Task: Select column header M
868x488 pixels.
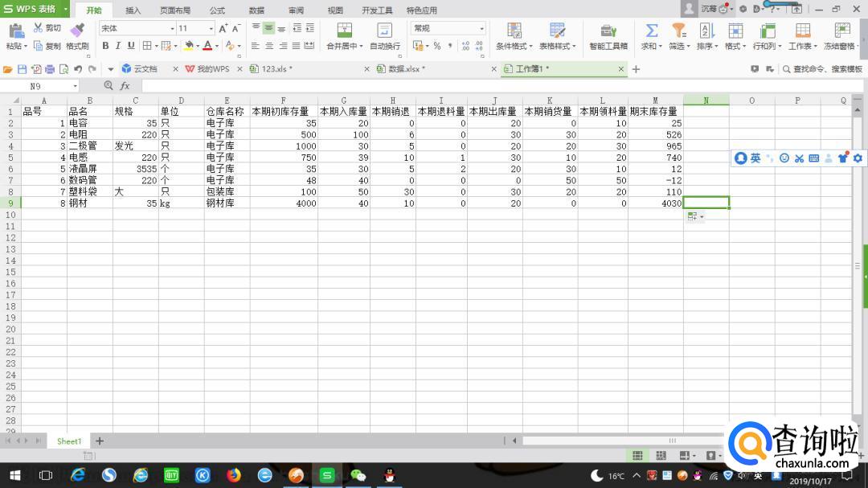Action: [656, 100]
